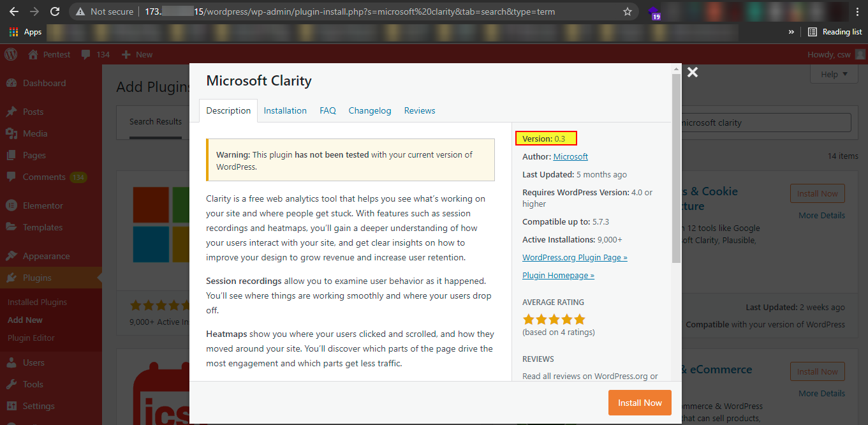Click the Pages icon in sidebar

point(11,155)
